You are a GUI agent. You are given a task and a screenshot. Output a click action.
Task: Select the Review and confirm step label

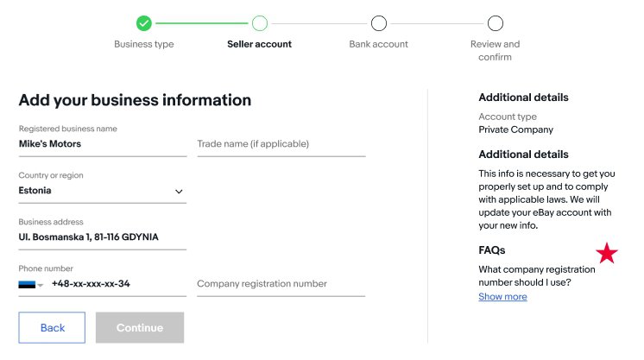[495, 50]
